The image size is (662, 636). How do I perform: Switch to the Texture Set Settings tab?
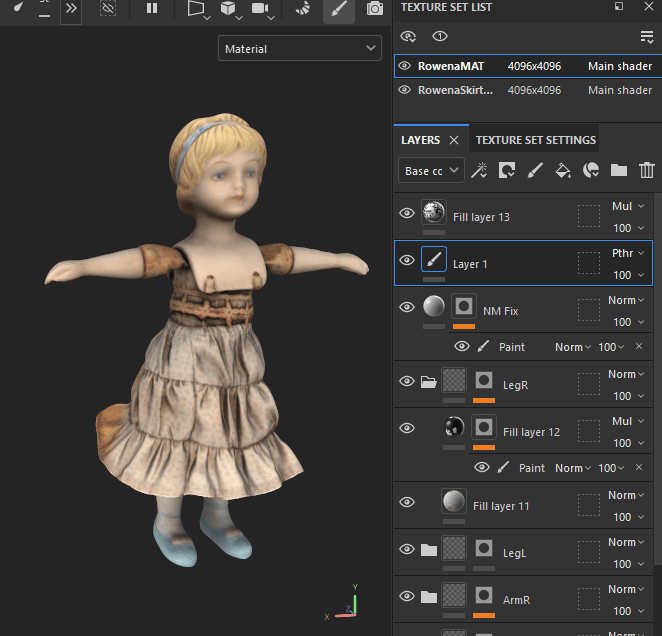tap(535, 140)
